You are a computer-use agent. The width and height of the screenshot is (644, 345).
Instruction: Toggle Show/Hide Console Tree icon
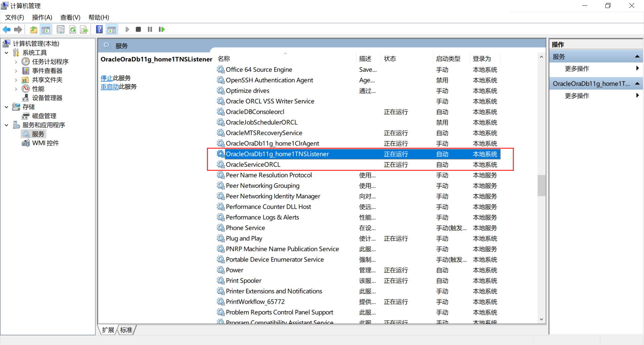click(46, 29)
